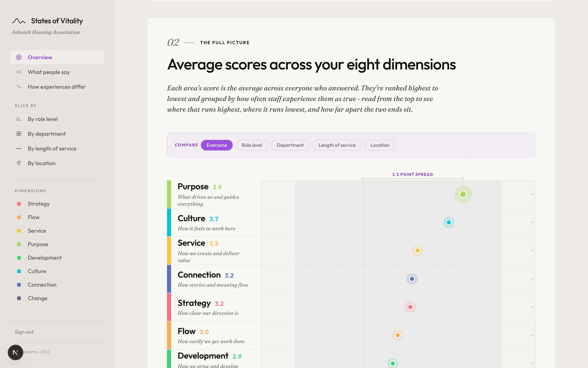Image resolution: width=588 pixels, height=368 pixels.
Task: Click the Service yellow swatch in sidebar
Action: pyautogui.click(x=19, y=231)
